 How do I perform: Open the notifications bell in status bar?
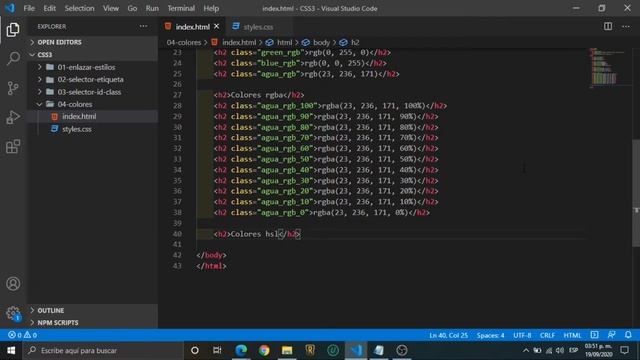(x=628, y=335)
